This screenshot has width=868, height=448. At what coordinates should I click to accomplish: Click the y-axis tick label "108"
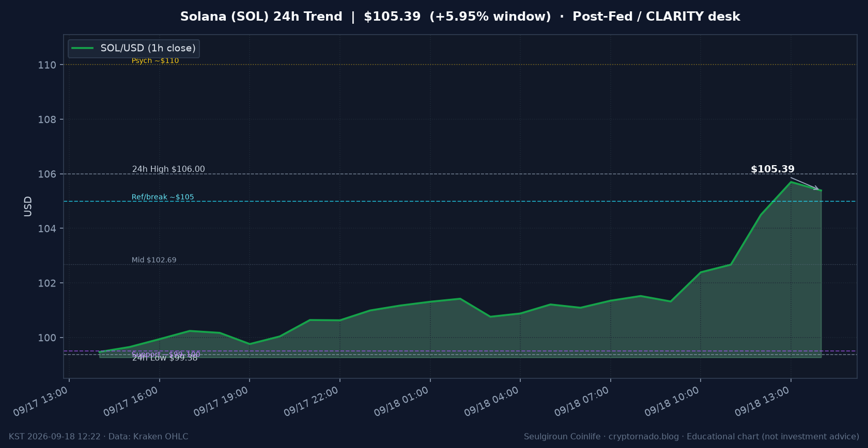click(x=47, y=120)
